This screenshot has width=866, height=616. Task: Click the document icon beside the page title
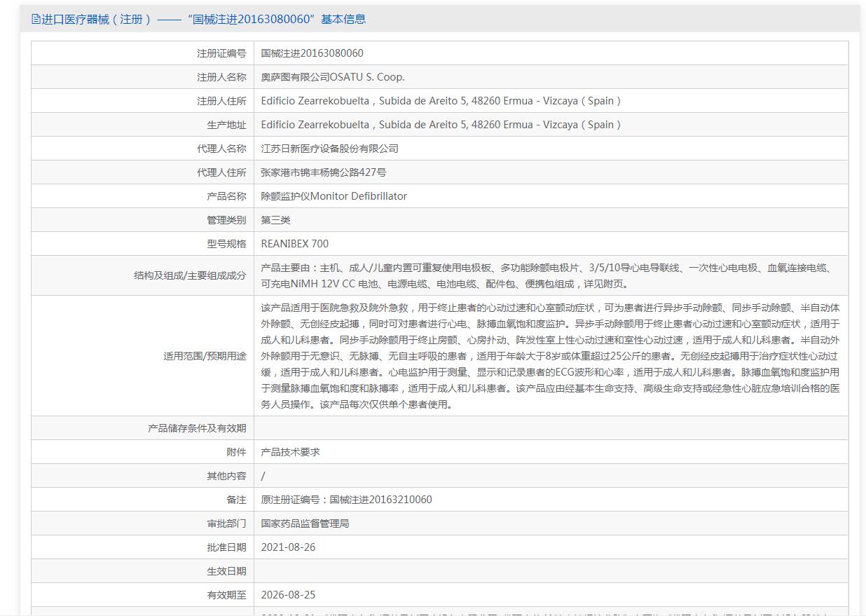[x=36, y=19]
